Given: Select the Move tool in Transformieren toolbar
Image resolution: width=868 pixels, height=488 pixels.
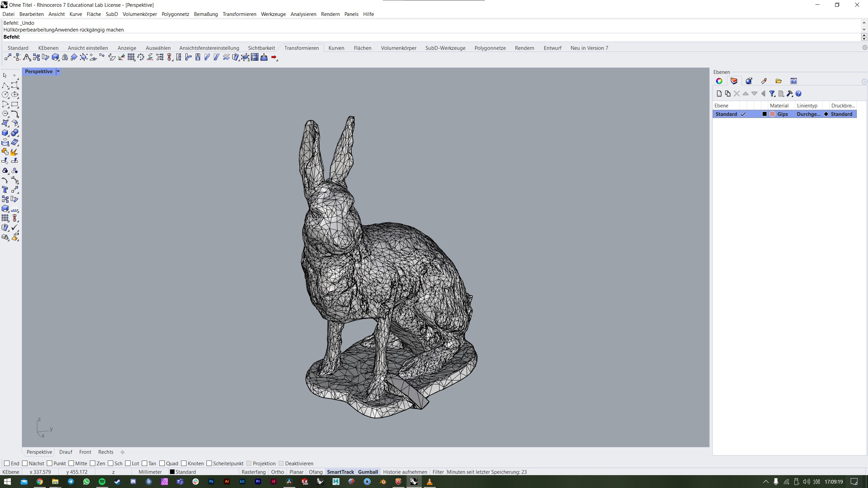Looking at the screenshot, I should [x=8, y=57].
